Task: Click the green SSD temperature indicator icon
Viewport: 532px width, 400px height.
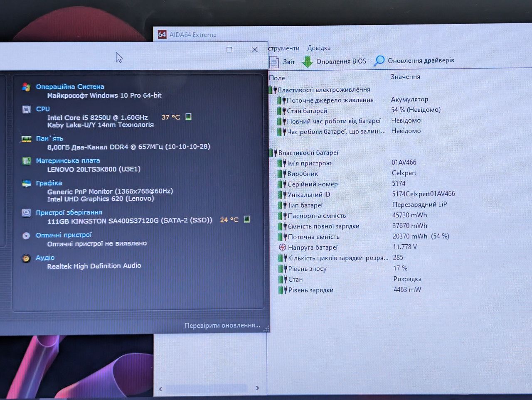Action: pyautogui.click(x=246, y=219)
